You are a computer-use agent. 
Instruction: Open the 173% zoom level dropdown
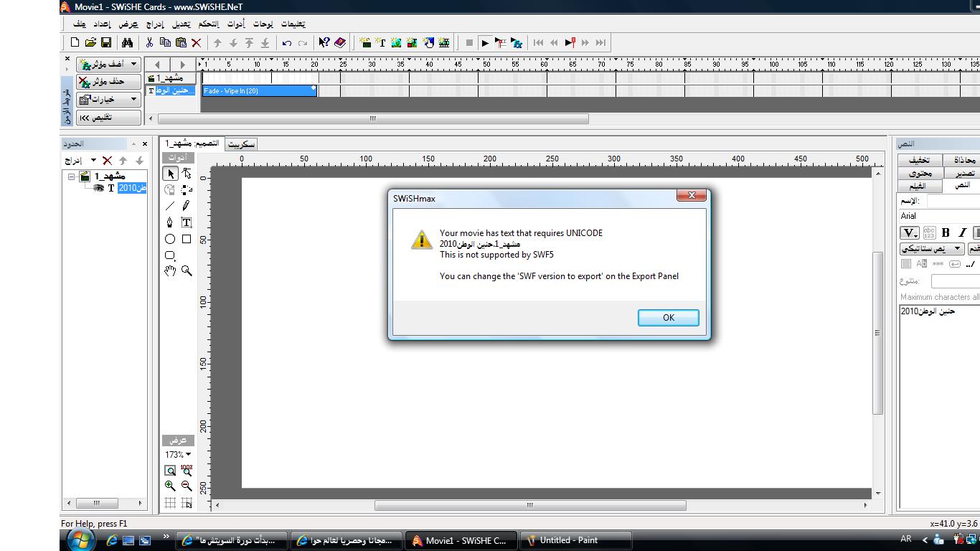click(x=178, y=454)
